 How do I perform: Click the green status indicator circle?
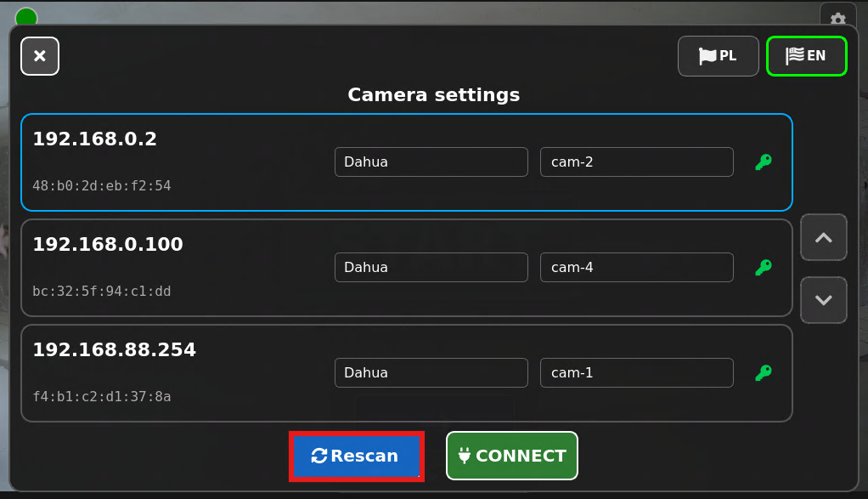click(26, 17)
